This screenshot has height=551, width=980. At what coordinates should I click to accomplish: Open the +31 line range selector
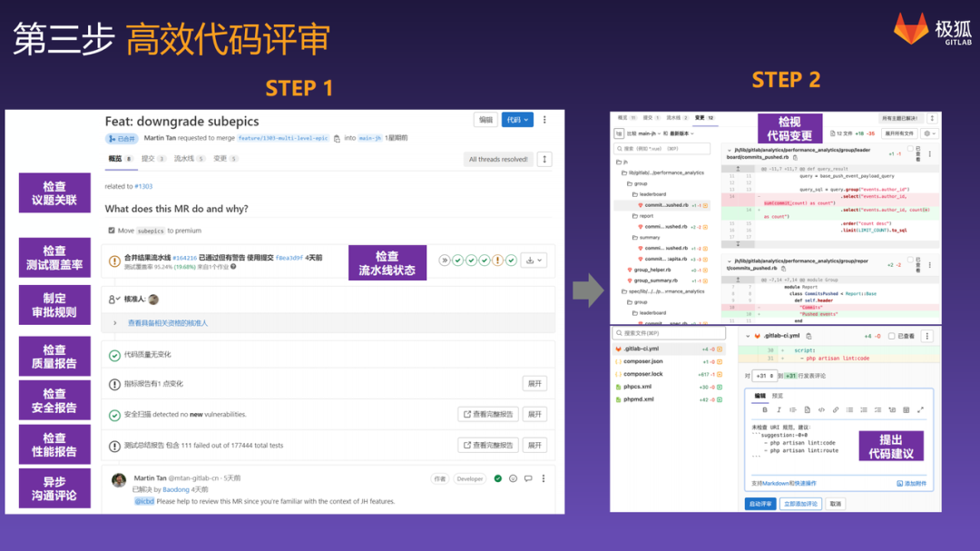764,376
